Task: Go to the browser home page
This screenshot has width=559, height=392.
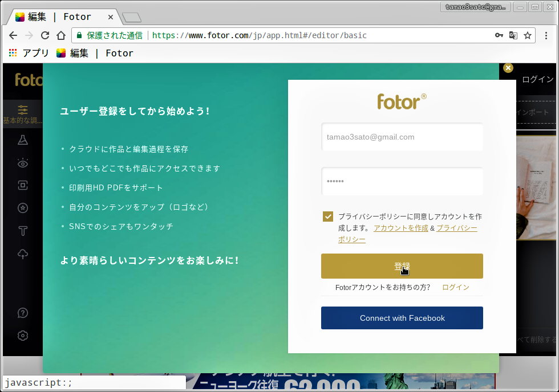Action: tap(62, 35)
